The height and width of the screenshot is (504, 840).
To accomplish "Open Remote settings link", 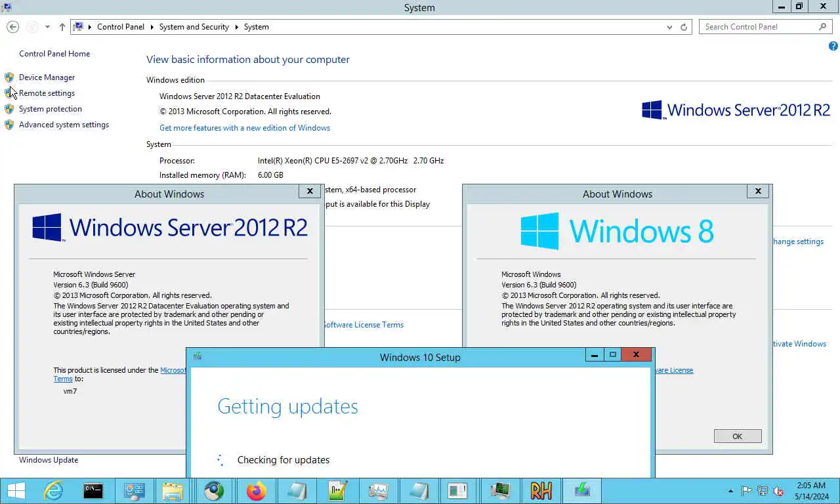I will (x=47, y=93).
